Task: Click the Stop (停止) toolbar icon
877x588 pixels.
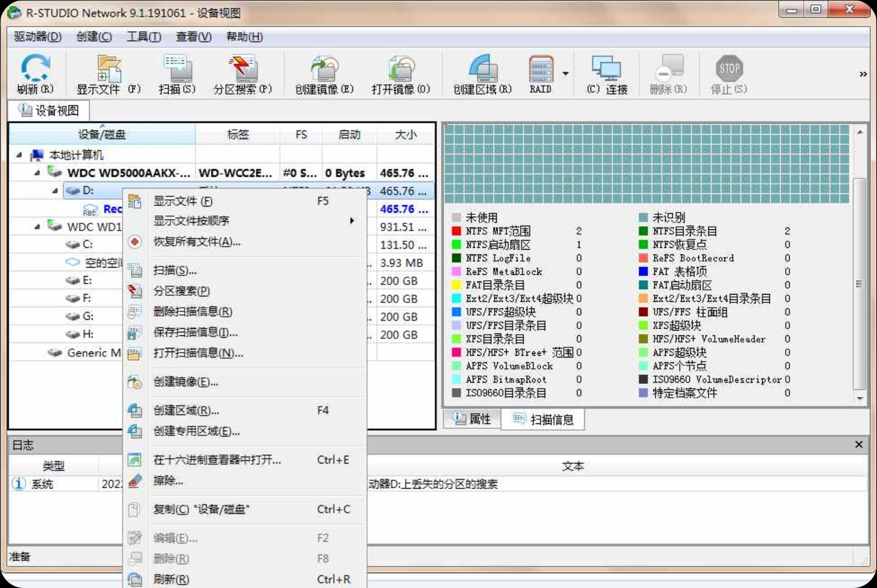Action: tap(729, 74)
